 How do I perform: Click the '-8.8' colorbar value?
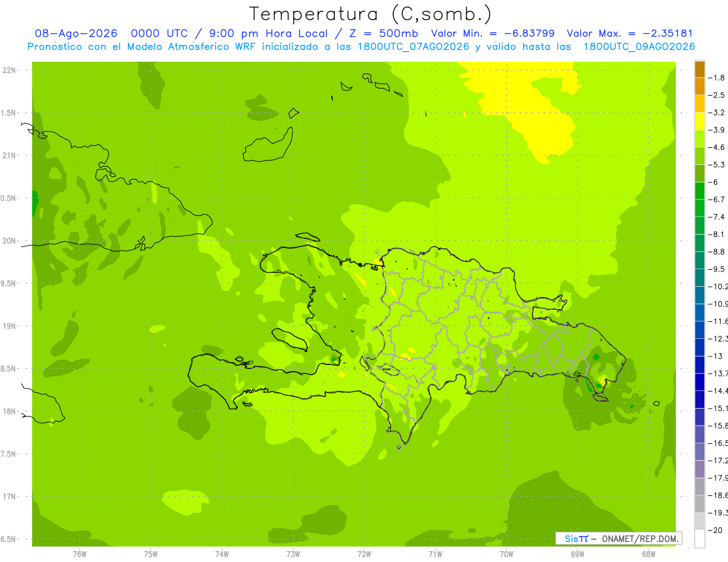[716, 252]
